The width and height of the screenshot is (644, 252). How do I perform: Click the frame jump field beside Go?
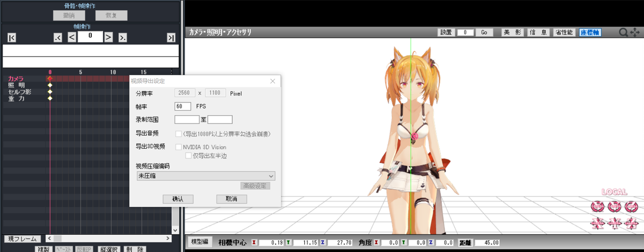point(465,32)
